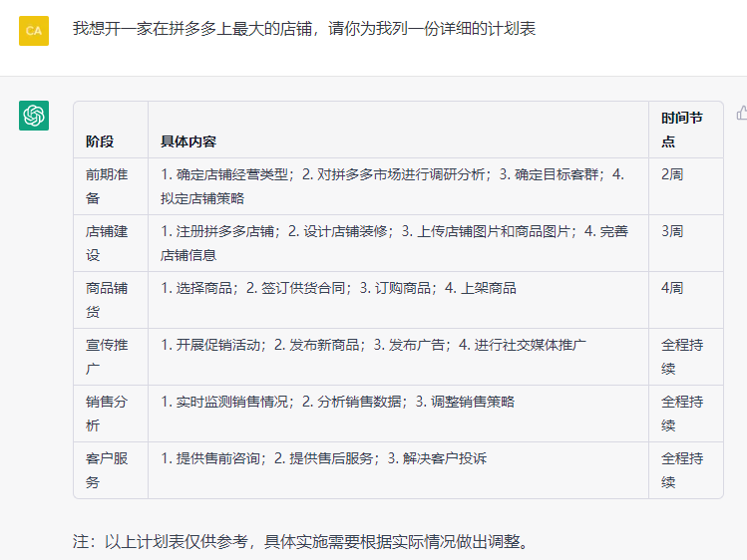Click the 3周 time cell
Viewport: 747px width, 560px height.
[x=686, y=243]
